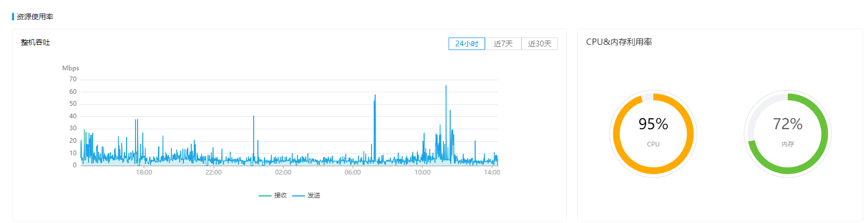The height and width of the screenshot is (223, 868).
Task: Click the 14:00 label on time axis
Action: [x=491, y=172]
